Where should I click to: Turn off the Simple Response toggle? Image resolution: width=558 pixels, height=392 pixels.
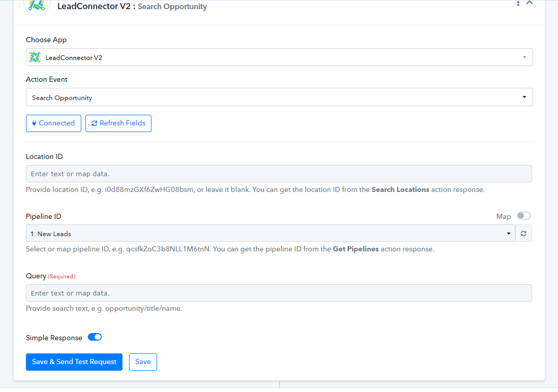pyautogui.click(x=95, y=337)
